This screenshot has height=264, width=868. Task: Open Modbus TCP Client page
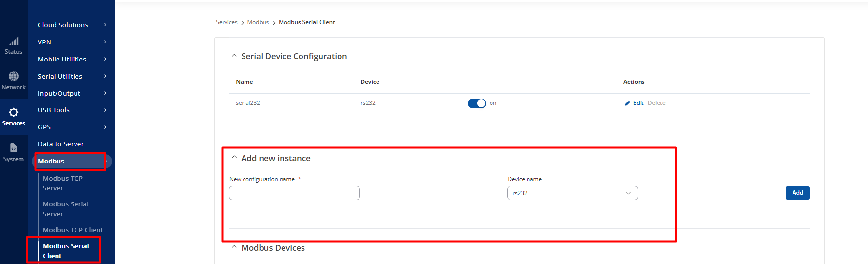click(73, 230)
